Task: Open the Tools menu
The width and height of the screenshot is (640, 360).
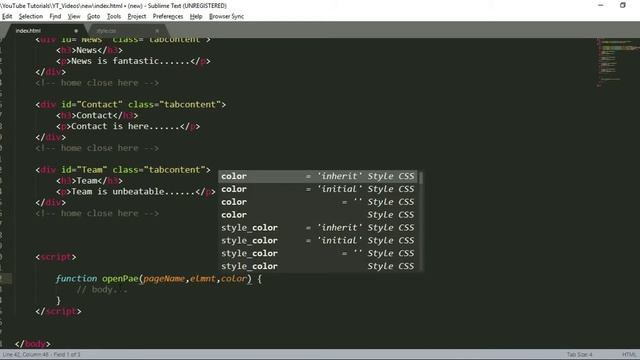Action: [x=114, y=16]
